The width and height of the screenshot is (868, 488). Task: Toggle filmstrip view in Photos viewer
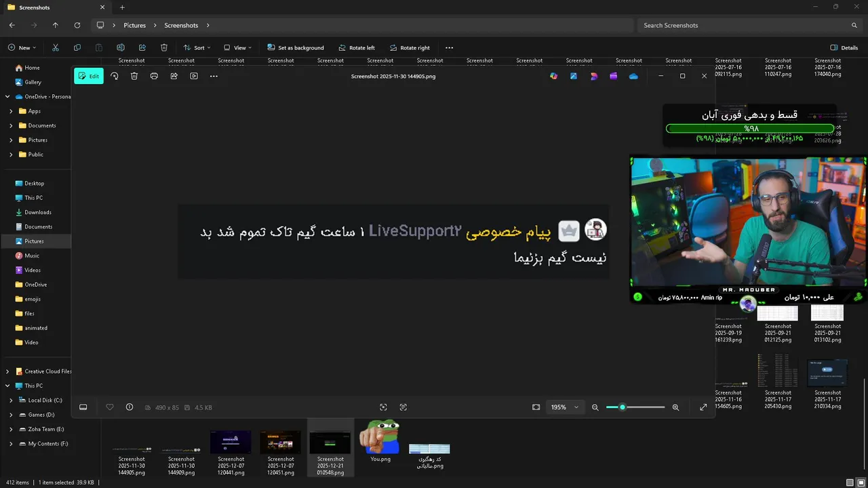(83, 407)
